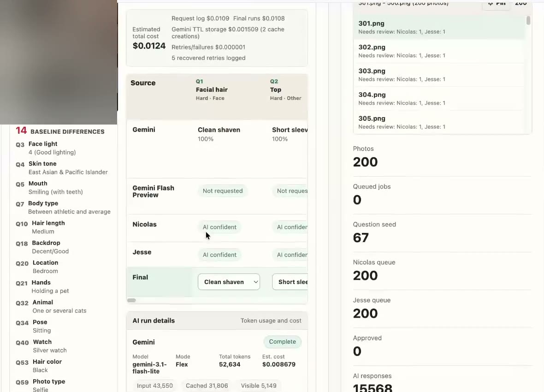Click the Jesse queue value 200
Screen dimensions: 544x392
click(x=365, y=313)
